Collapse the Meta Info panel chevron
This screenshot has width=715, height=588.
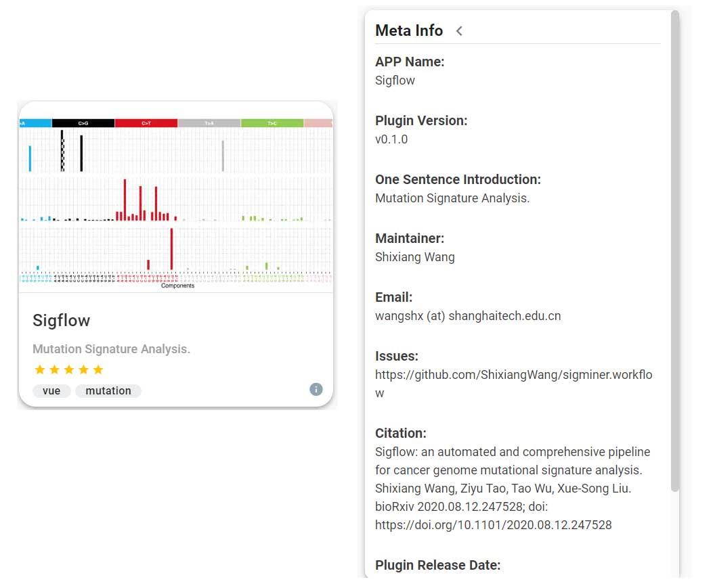pos(459,31)
